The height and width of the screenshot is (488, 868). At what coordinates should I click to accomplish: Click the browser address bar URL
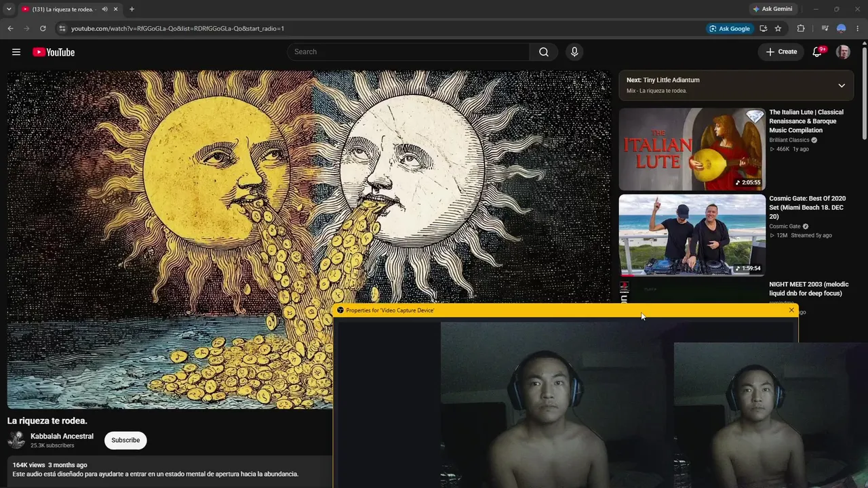(178, 28)
